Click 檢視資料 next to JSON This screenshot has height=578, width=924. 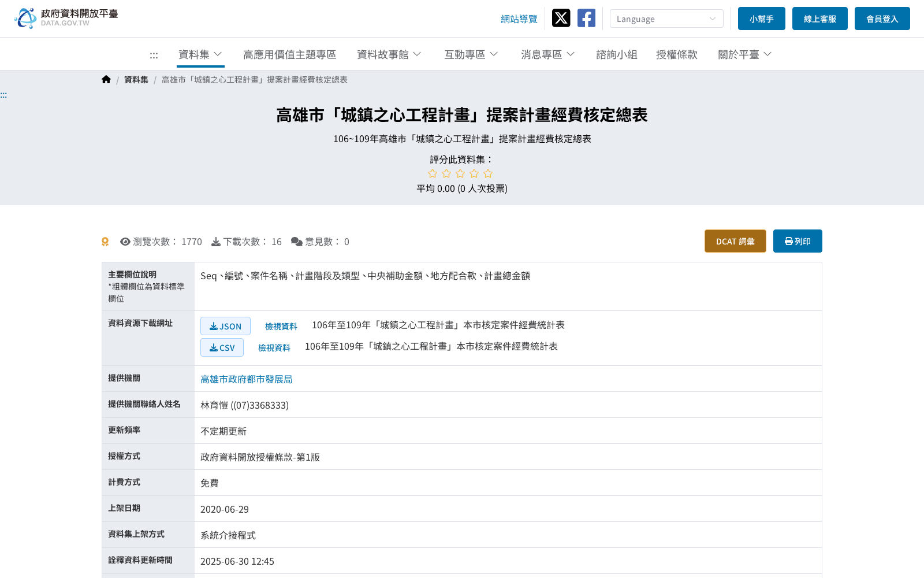pos(281,327)
